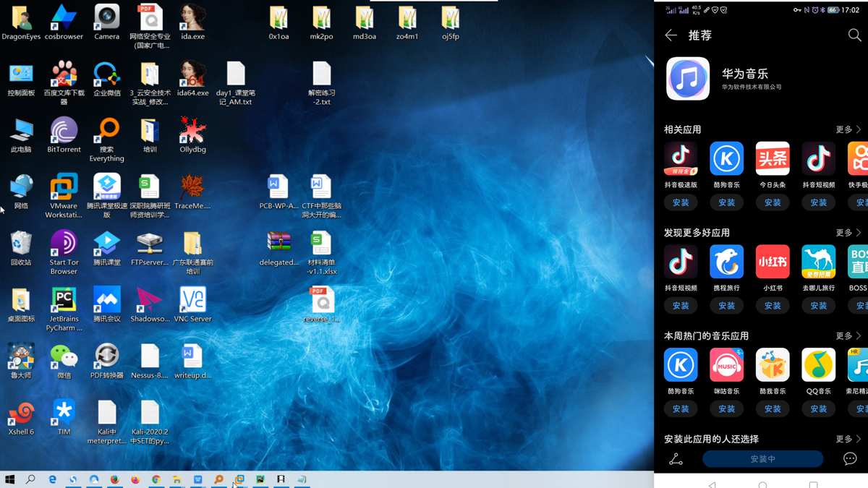Install 小红书
The image size is (868, 488).
click(773, 306)
